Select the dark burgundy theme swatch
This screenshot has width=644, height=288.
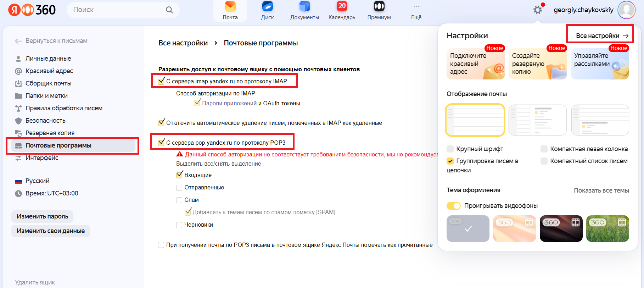click(x=561, y=229)
